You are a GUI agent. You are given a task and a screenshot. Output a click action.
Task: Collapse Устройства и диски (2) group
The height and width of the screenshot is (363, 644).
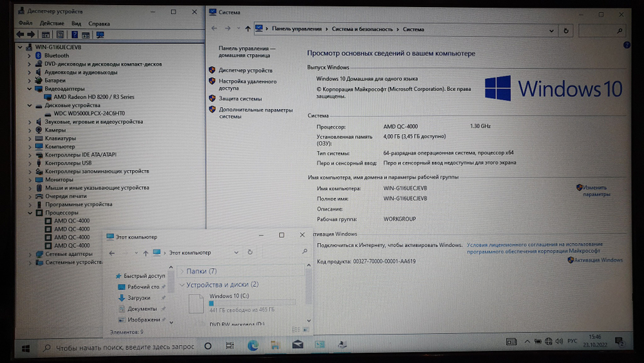coord(182,285)
